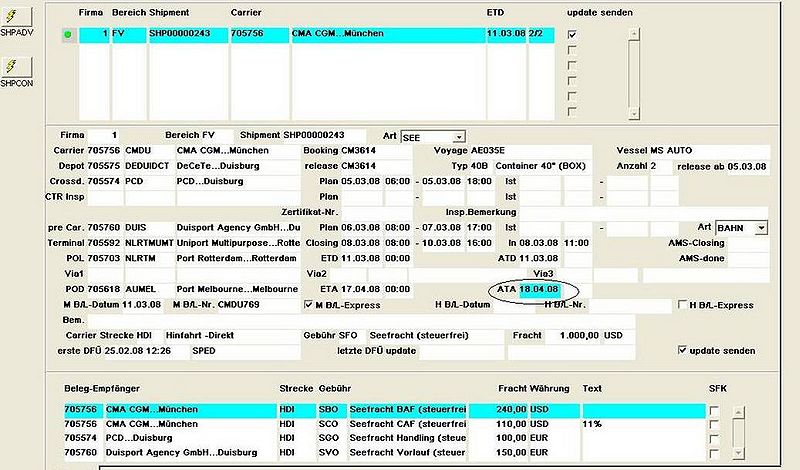Click Terminal field Uniport Multipurpose

(238, 243)
